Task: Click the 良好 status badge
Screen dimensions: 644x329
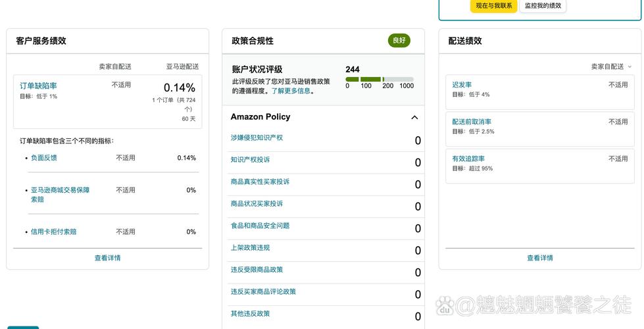Action: point(399,40)
